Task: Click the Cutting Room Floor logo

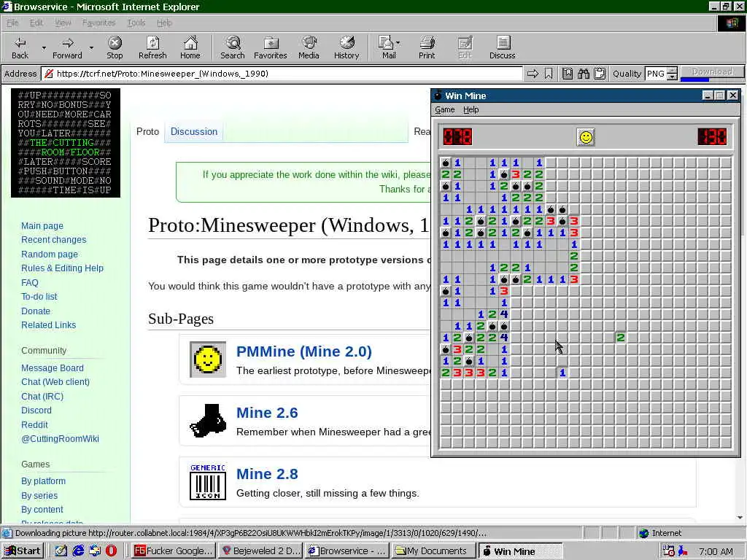Action: pyautogui.click(x=66, y=142)
